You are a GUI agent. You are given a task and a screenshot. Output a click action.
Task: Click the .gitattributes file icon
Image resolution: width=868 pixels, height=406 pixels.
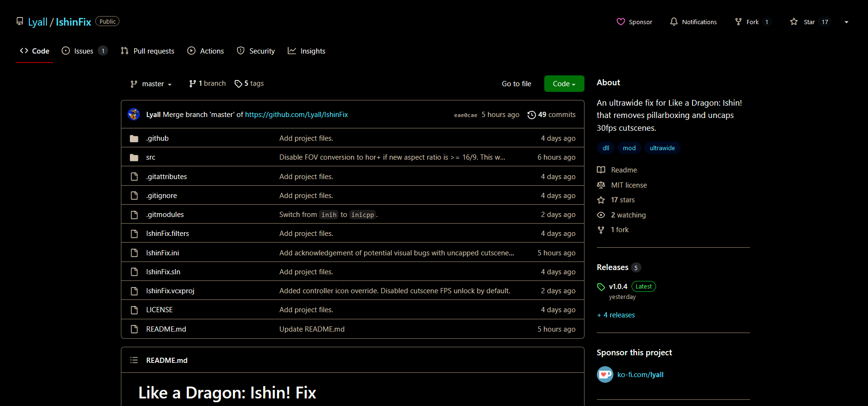click(x=134, y=176)
